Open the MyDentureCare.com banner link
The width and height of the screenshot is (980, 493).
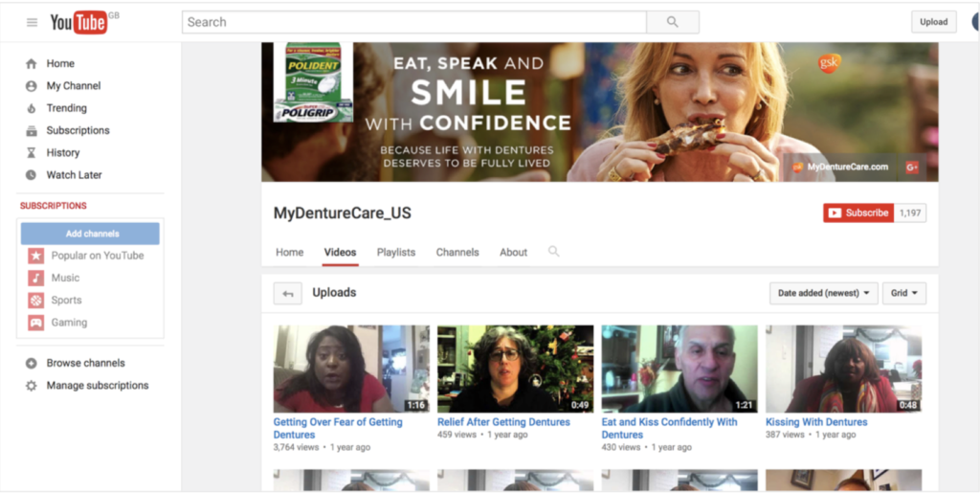point(841,167)
